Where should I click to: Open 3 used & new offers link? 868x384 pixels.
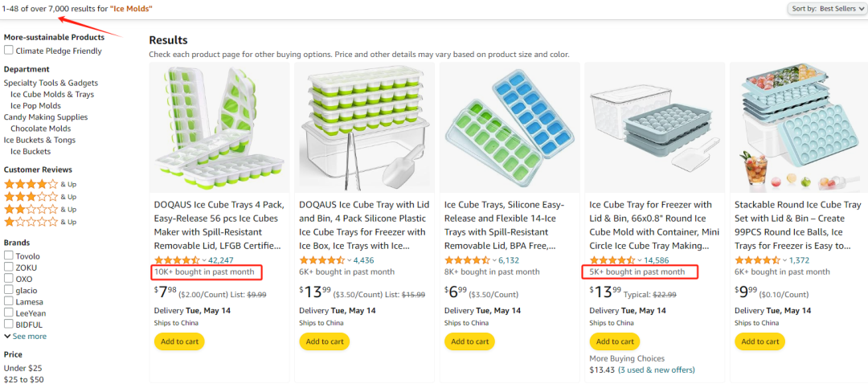point(656,370)
